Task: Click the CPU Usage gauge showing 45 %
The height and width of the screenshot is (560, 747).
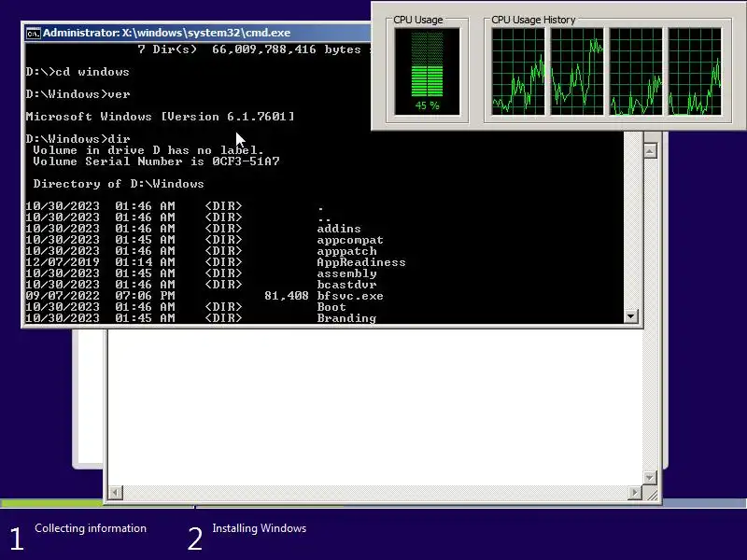Action: point(428,72)
